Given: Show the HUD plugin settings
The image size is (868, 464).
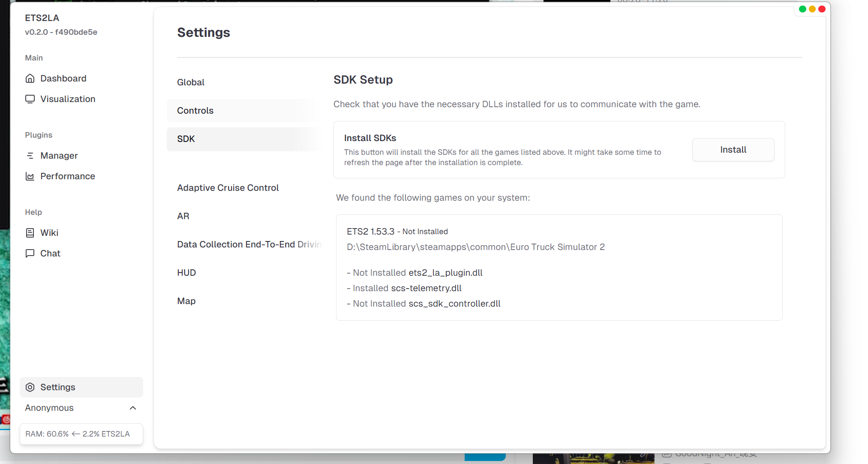Looking at the screenshot, I should tap(186, 273).
